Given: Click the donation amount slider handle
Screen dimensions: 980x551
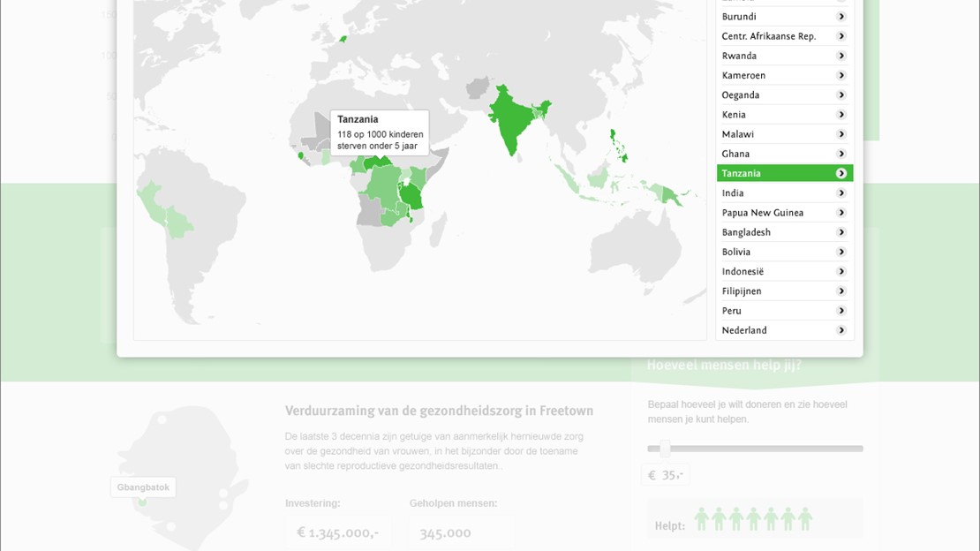Looking at the screenshot, I should pyautogui.click(x=665, y=449).
